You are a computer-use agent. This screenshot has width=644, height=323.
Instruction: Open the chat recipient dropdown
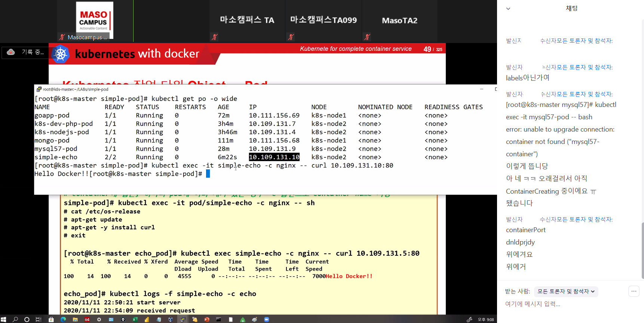point(566,292)
